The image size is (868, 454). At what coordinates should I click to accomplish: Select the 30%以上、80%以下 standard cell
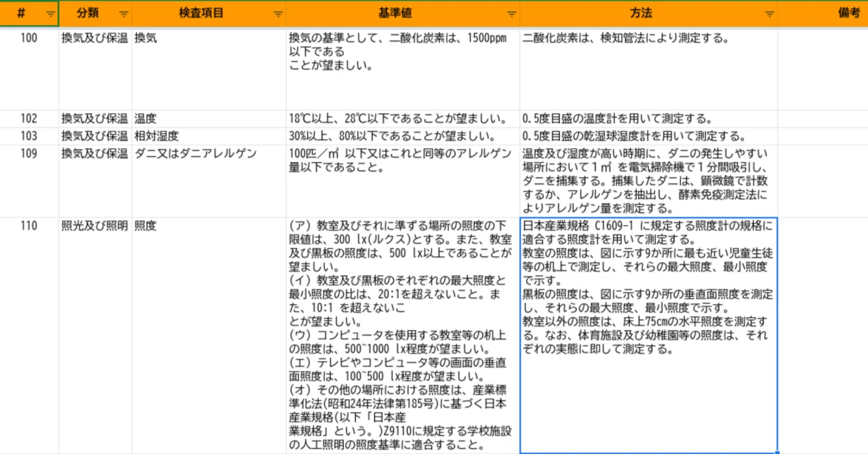403,136
